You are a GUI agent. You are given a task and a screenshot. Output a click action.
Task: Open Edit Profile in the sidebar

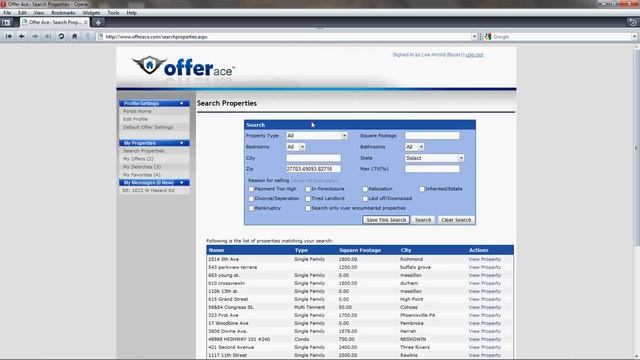[x=135, y=119]
